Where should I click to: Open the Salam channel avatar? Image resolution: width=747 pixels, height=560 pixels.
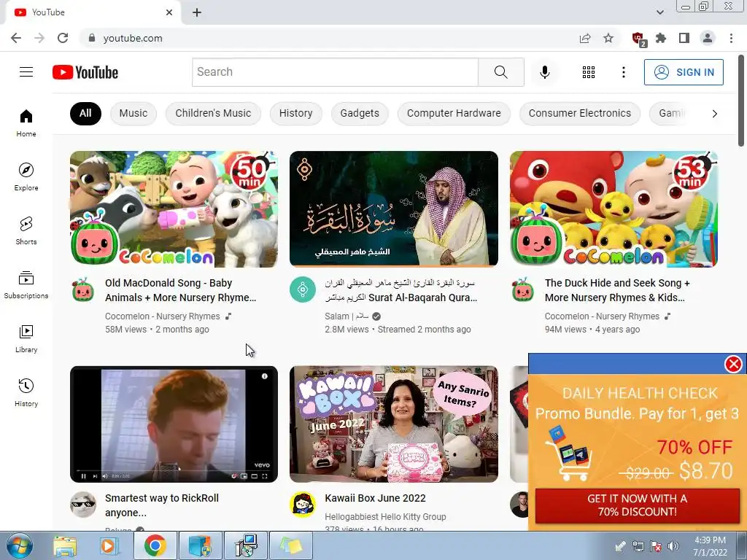coord(303,289)
